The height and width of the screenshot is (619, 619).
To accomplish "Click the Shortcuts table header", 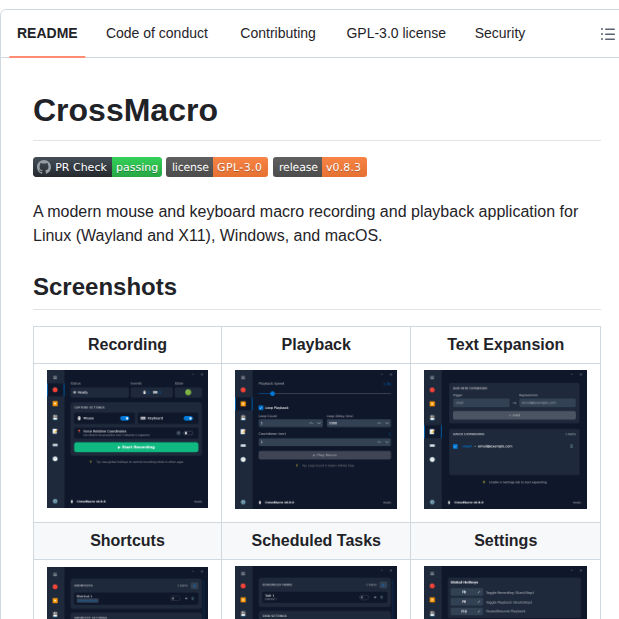I will [x=128, y=540].
